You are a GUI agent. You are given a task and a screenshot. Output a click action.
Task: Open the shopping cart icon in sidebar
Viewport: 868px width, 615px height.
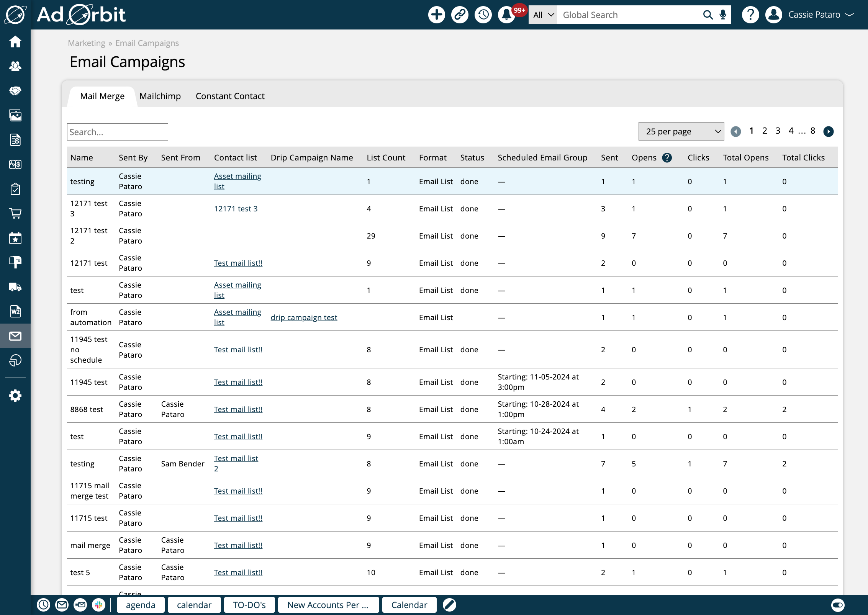click(15, 213)
